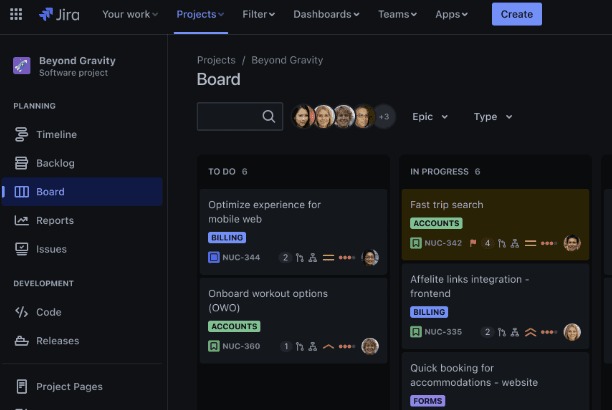The height and width of the screenshot is (410, 612).
Task: Click the search magnifier icon on board
Action: pos(268,117)
